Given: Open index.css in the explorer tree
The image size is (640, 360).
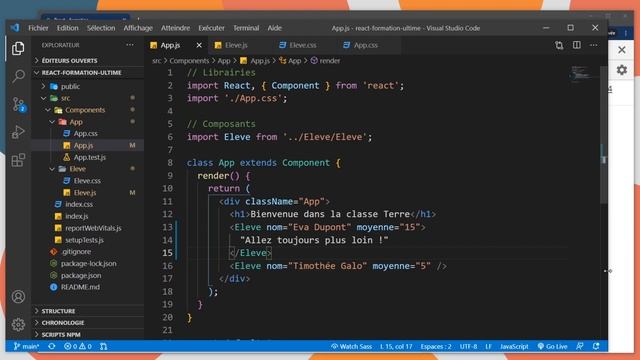Looking at the screenshot, I should pos(88,204).
